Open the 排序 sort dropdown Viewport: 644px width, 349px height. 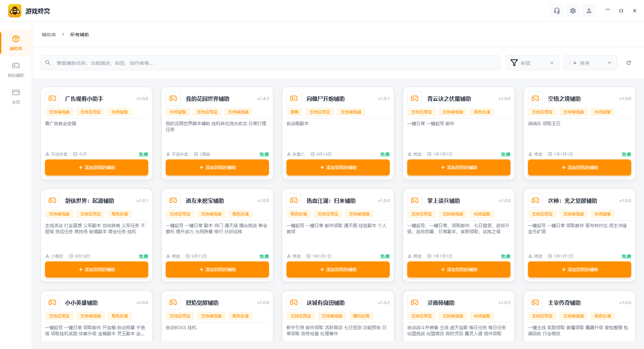(590, 63)
